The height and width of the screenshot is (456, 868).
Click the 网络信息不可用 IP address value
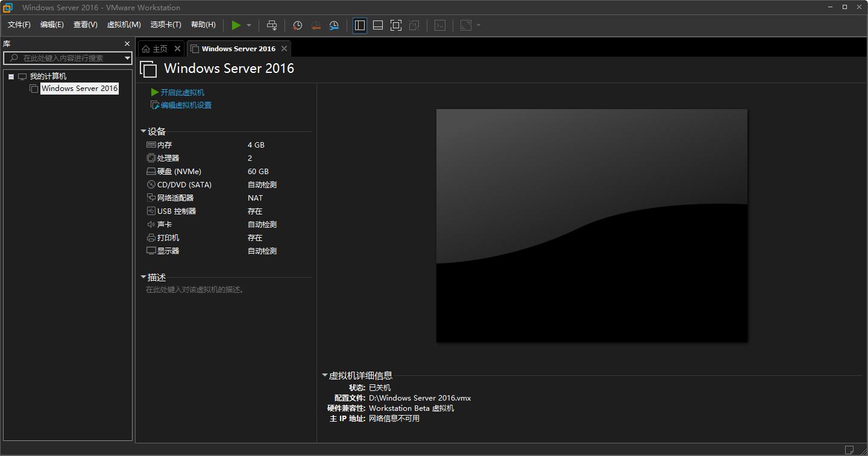pos(394,419)
